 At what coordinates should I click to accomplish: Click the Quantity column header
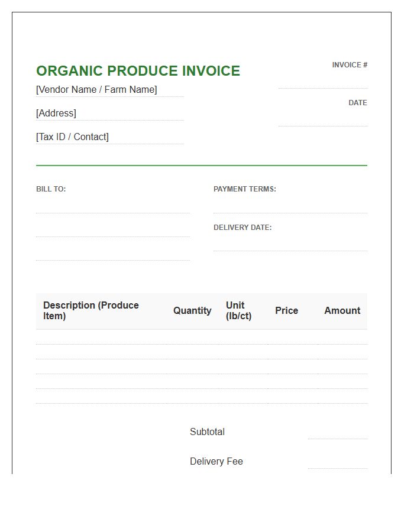pyautogui.click(x=192, y=310)
